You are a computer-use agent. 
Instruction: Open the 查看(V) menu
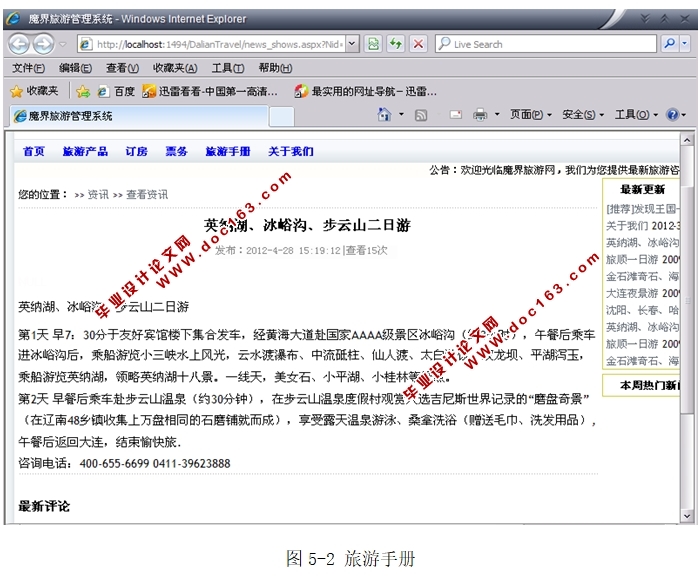point(122,68)
